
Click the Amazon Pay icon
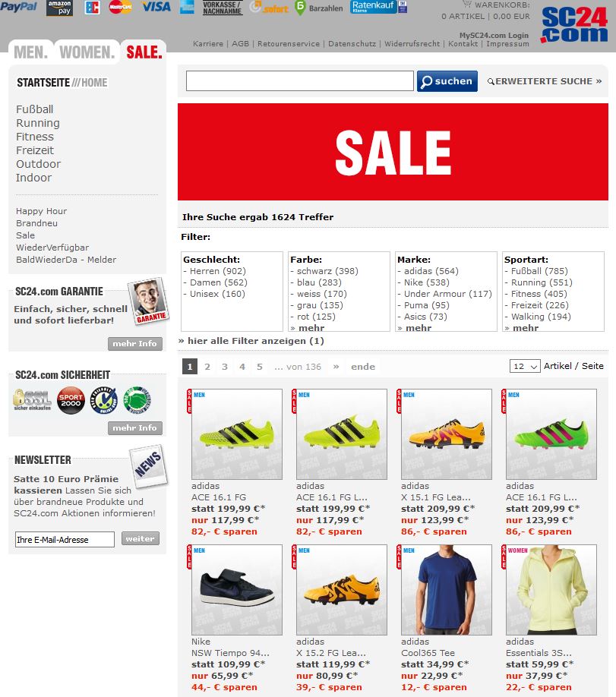pos(59,8)
